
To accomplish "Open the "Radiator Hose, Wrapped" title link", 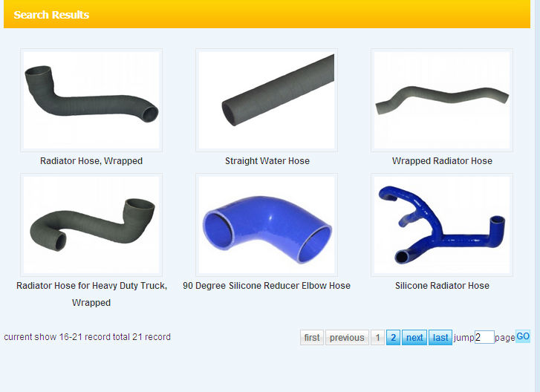I will point(91,161).
